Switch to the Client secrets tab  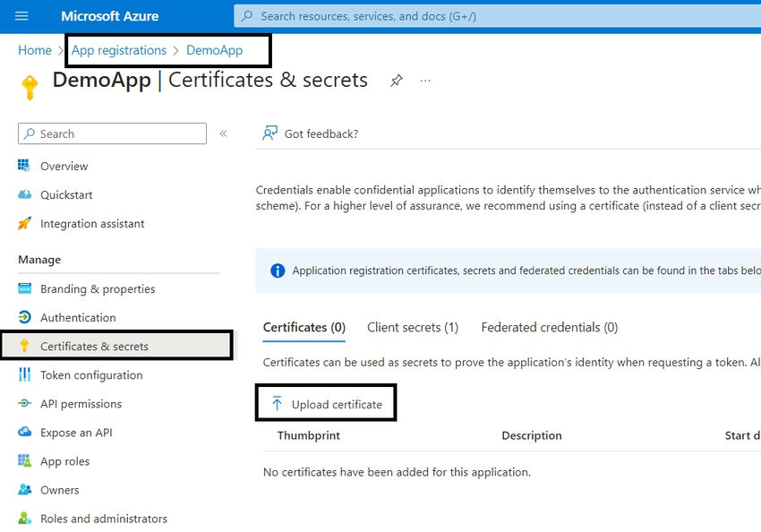413,327
